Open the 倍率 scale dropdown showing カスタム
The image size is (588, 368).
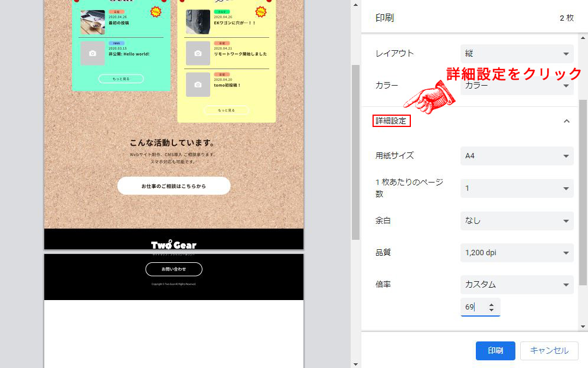pyautogui.click(x=517, y=284)
